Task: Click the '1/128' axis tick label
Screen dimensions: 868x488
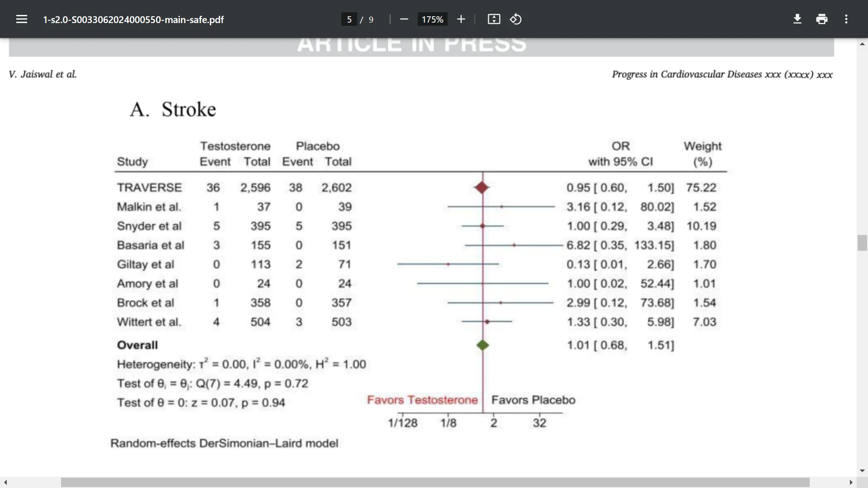Action: pyautogui.click(x=403, y=423)
